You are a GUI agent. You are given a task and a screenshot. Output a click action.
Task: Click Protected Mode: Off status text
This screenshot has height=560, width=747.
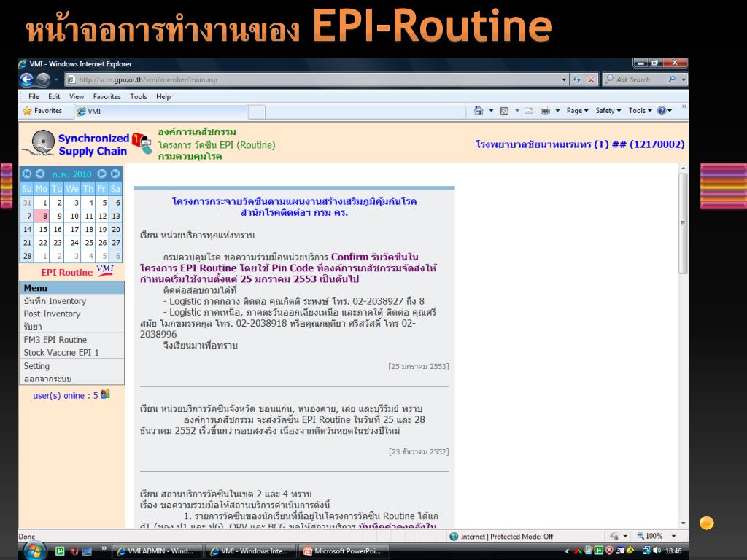coord(522,536)
